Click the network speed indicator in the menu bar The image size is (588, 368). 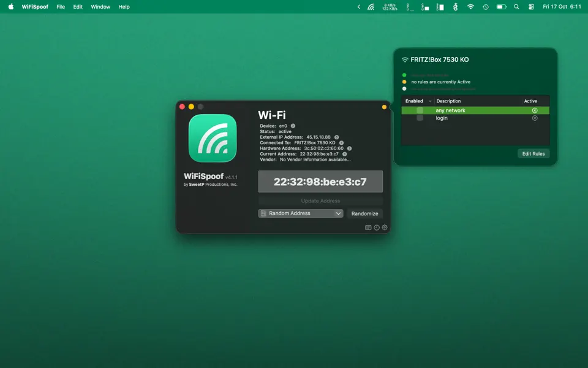point(390,7)
